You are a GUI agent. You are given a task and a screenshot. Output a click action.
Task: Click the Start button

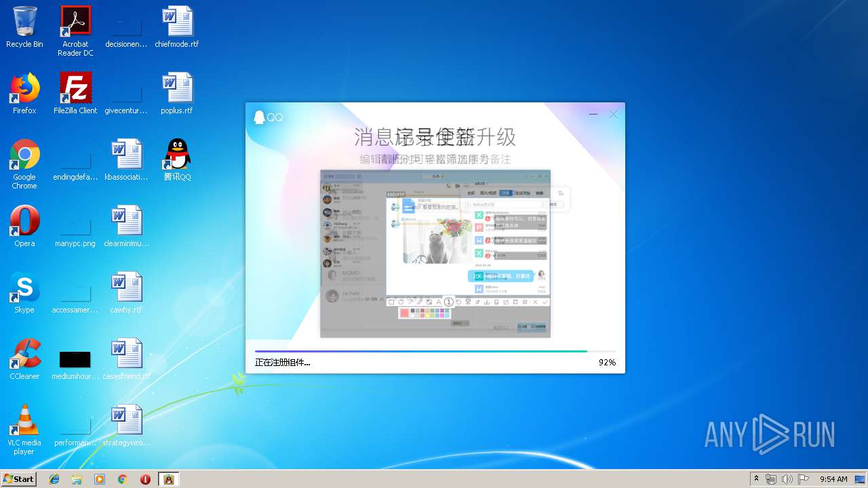click(19, 479)
